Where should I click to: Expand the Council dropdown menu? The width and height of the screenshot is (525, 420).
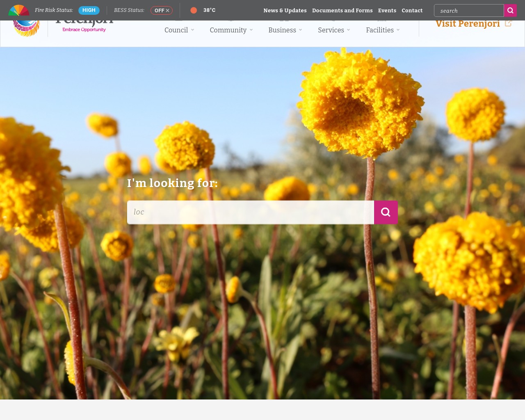179,30
